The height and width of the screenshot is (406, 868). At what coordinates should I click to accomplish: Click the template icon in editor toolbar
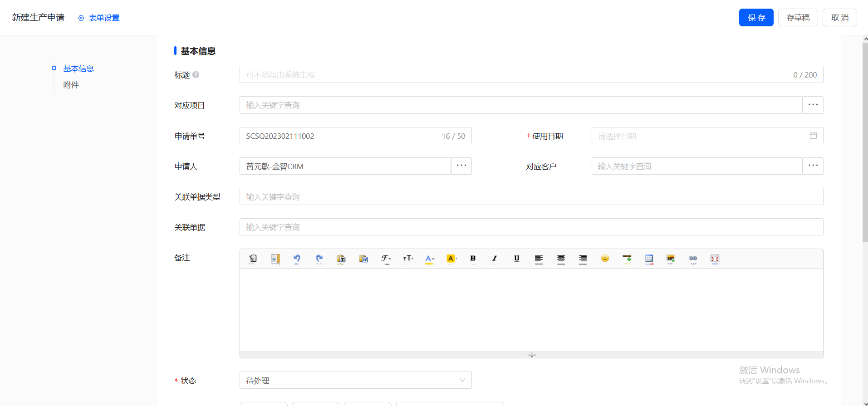pos(275,259)
